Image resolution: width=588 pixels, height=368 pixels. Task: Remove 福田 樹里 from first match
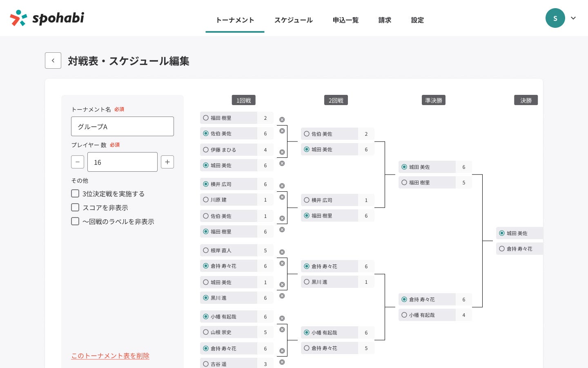coord(282,120)
